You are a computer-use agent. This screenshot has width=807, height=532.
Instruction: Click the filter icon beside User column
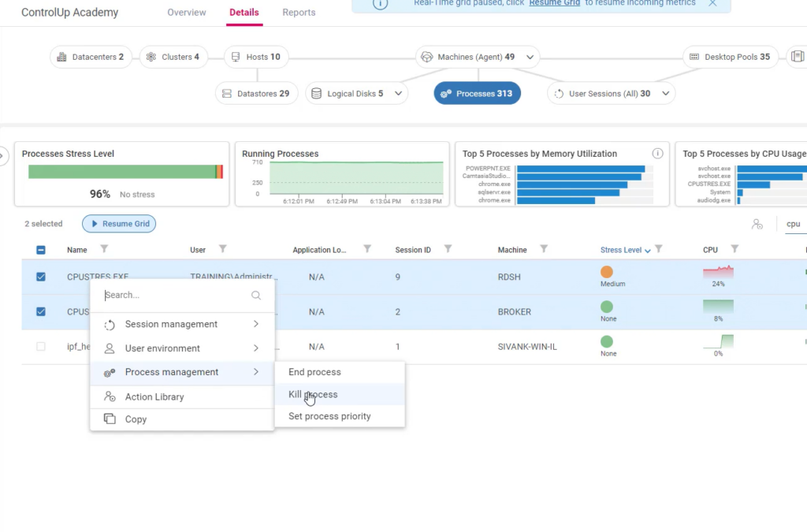222,249
